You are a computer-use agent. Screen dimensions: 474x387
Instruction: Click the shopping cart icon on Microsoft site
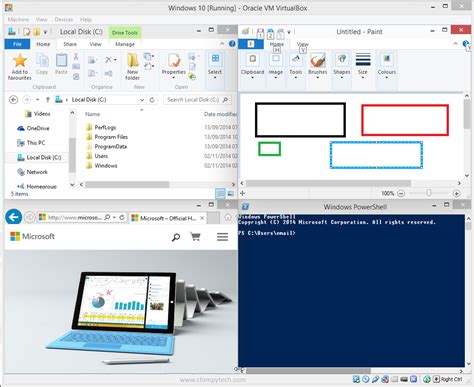click(195, 237)
